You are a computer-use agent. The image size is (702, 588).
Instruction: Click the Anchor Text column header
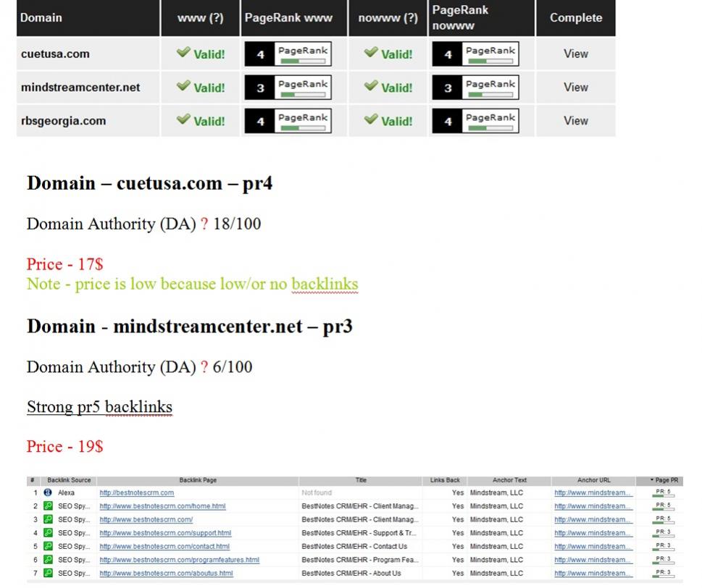tap(509, 480)
